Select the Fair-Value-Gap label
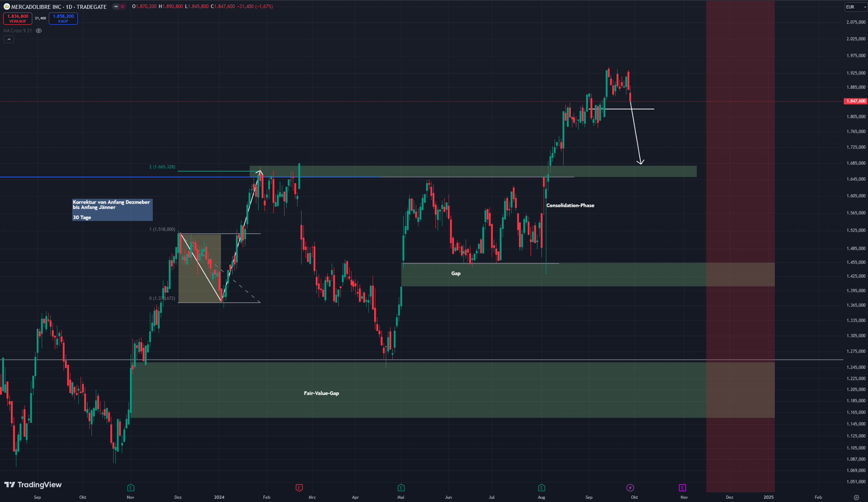Viewport: 868px width, 502px height. point(321,393)
